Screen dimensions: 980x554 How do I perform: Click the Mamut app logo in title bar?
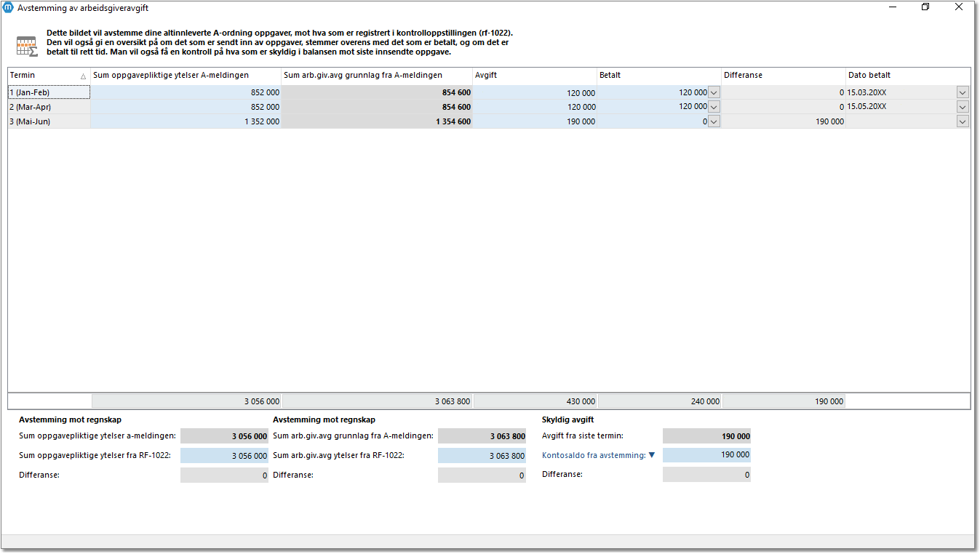click(9, 7)
